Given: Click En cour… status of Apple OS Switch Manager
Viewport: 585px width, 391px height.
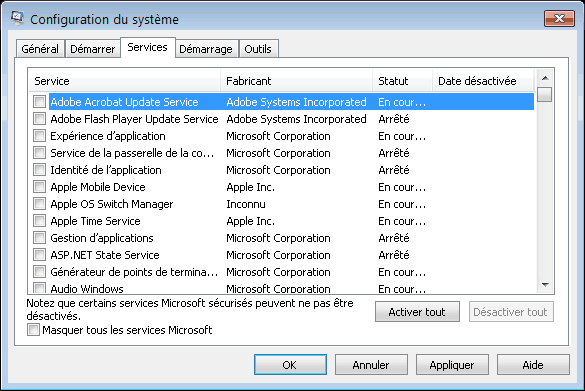Looking at the screenshot, I should (x=402, y=204).
